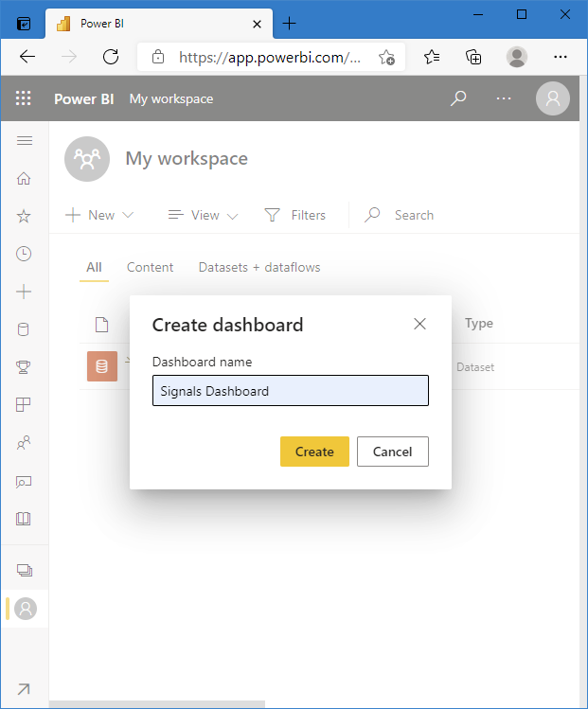The image size is (588, 709).
Task: Click the browser address bar URL
Action: tap(270, 58)
